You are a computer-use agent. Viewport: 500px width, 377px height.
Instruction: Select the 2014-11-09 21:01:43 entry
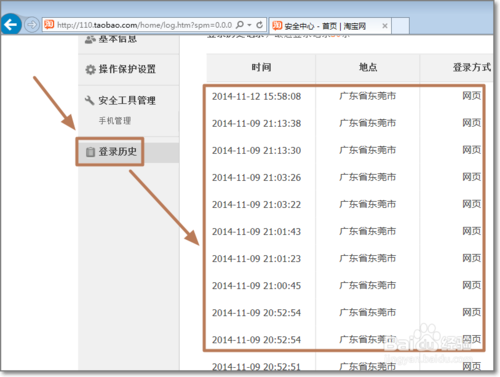point(256,231)
